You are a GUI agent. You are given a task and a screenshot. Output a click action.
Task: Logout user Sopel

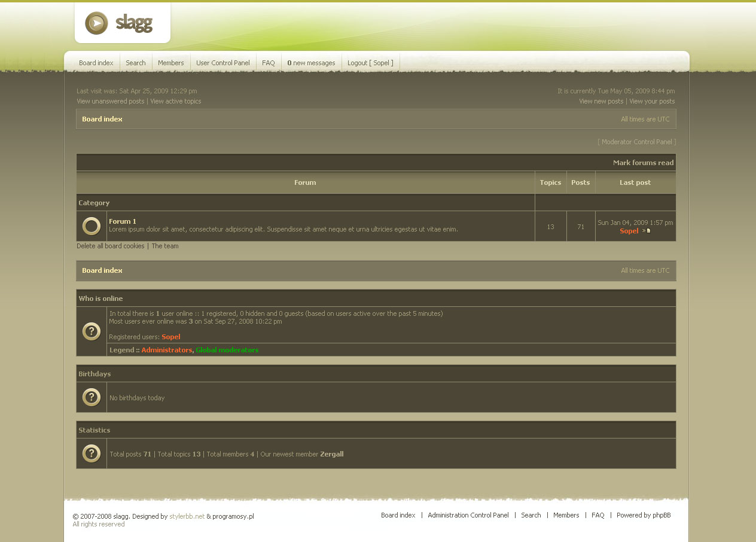click(370, 63)
